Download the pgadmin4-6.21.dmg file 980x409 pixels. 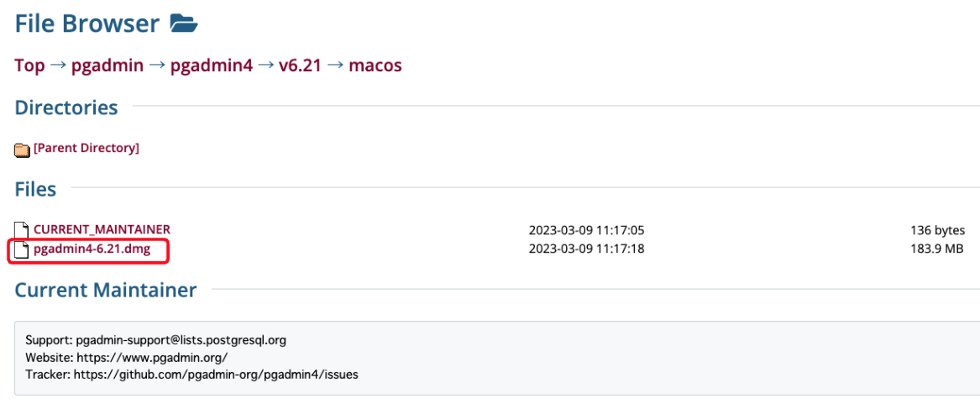[x=92, y=249]
